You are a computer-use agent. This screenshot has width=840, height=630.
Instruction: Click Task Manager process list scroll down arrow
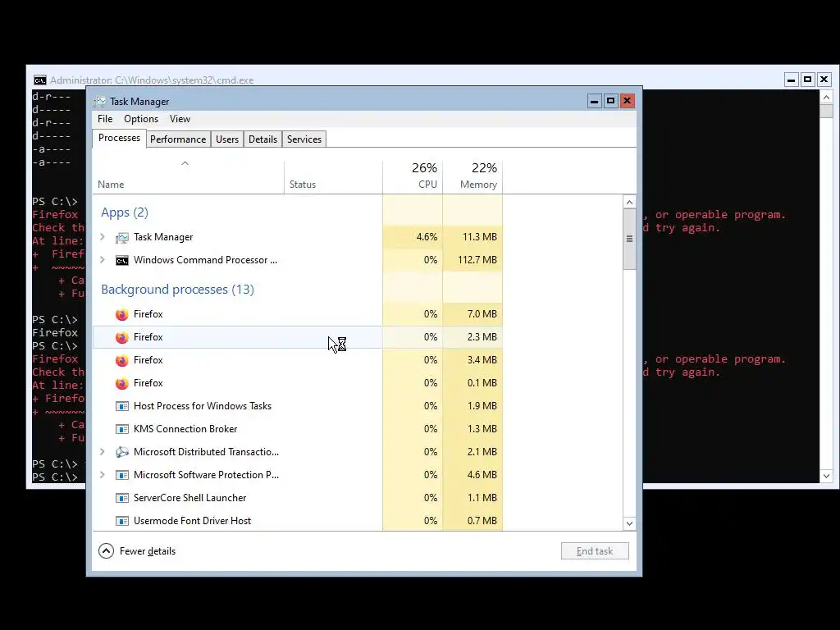click(x=629, y=523)
